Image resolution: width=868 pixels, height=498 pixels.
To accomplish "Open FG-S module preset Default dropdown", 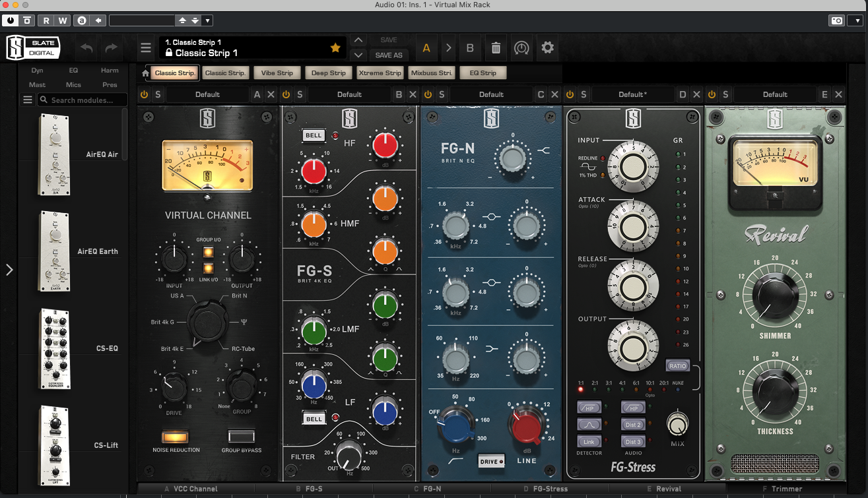I will (350, 94).
